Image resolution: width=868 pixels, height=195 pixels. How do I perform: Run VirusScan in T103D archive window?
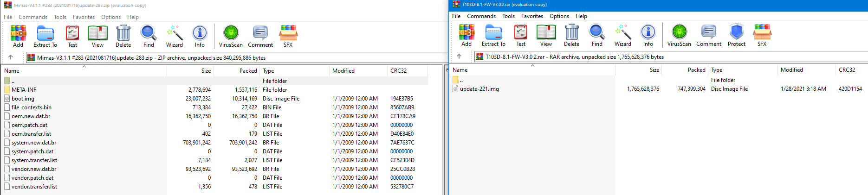point(679,35)
